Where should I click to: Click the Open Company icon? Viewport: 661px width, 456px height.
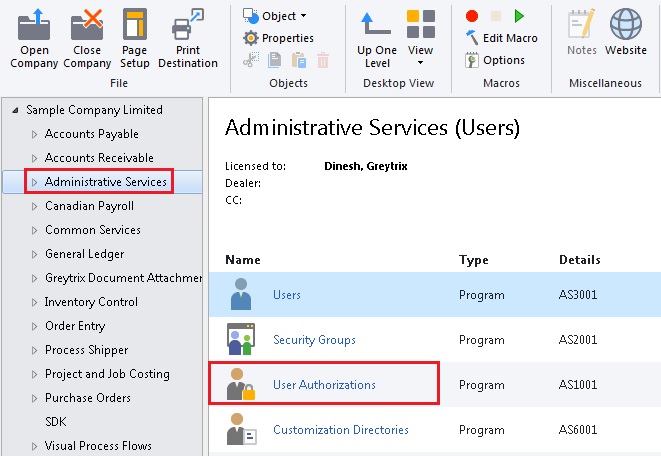(34, 24)
